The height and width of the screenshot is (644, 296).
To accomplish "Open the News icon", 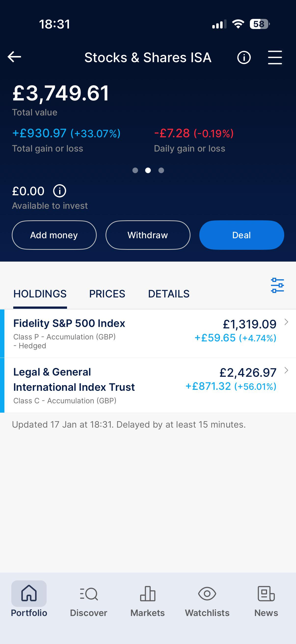I will [266, 593].
